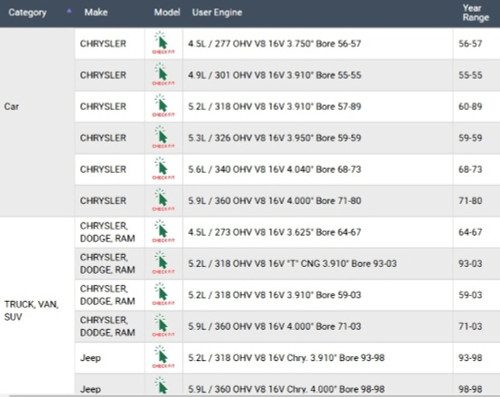This screenshot has height=397, width=500.
Task: Click Check Fit icon for 4.5L / 277 engine
Action: [x=163, y=43]
